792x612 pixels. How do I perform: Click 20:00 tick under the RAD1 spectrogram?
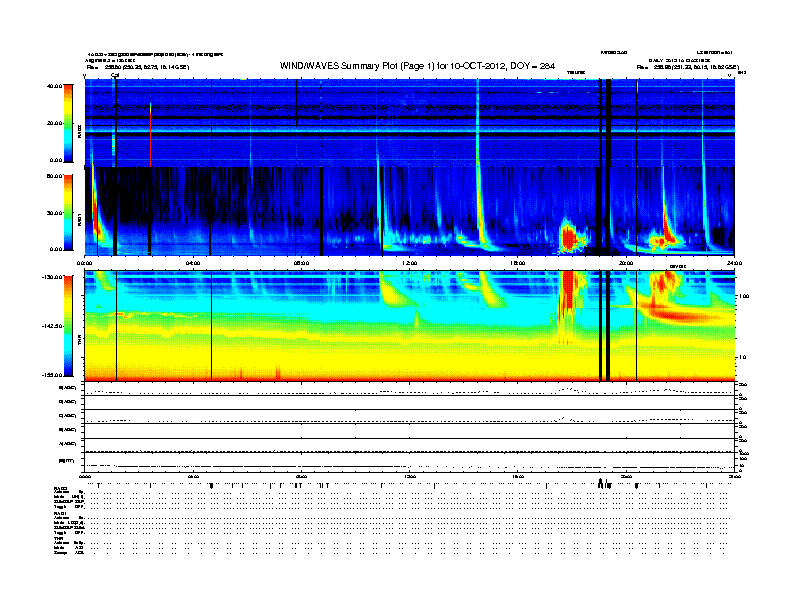tap(626, 263)
